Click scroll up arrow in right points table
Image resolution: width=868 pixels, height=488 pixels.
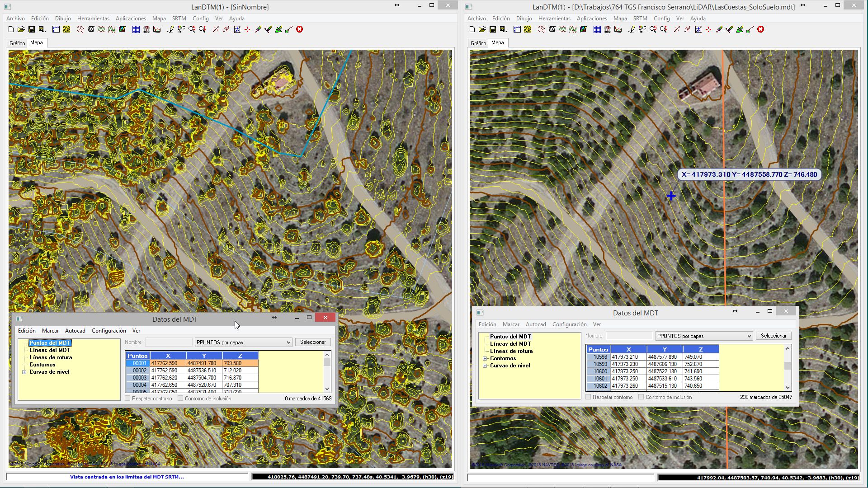tap(788, 348)
